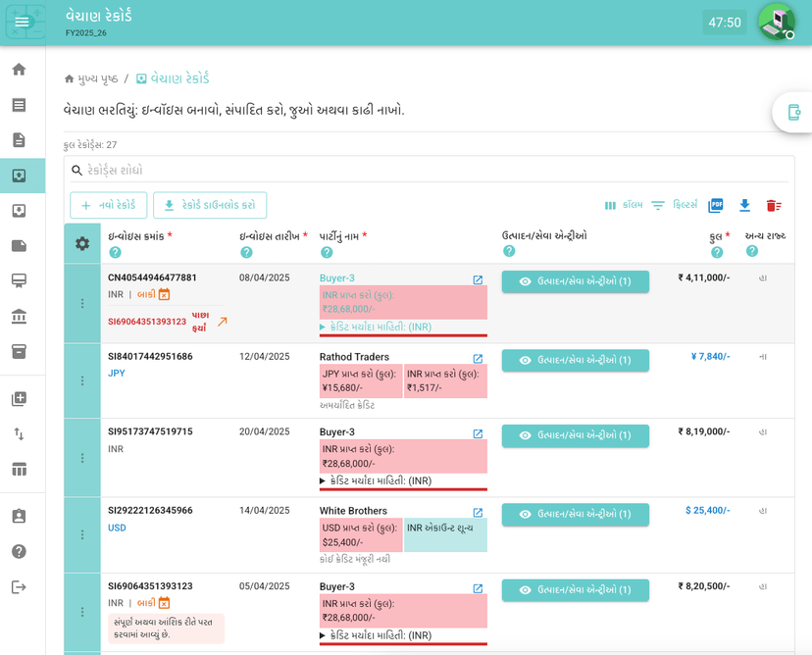Screen dimensions: 812x655
Task: Open the logout icon in sidebar
Action: click(19, 586)
